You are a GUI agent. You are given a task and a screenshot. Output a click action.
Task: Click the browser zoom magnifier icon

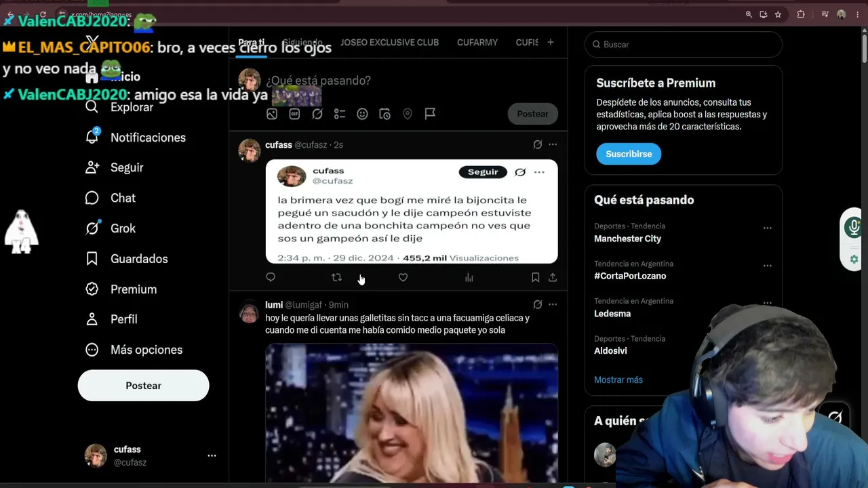click(x=749, y=14)
